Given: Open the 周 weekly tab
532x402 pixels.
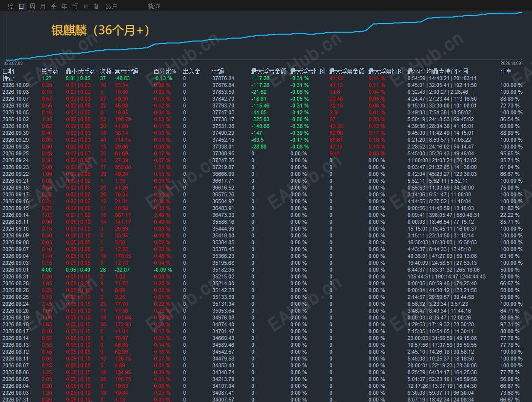Looking at the screenshot, I should (x=32, y=6).
